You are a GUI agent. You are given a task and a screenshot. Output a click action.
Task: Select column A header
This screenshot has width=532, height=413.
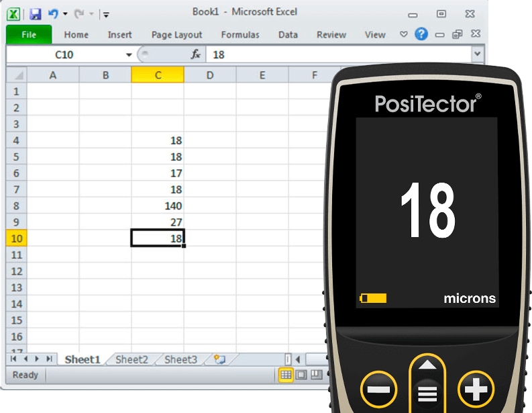pos(53,75)
